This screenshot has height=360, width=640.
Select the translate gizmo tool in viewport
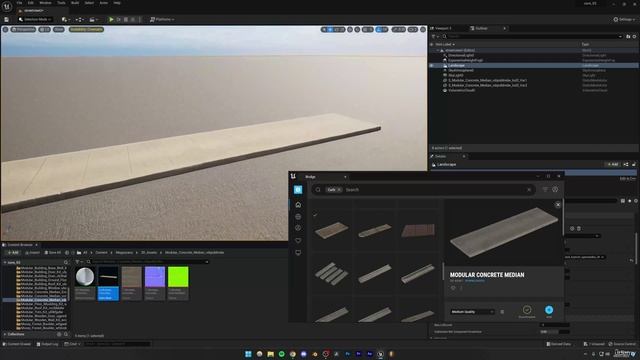[x=330, y=29]
